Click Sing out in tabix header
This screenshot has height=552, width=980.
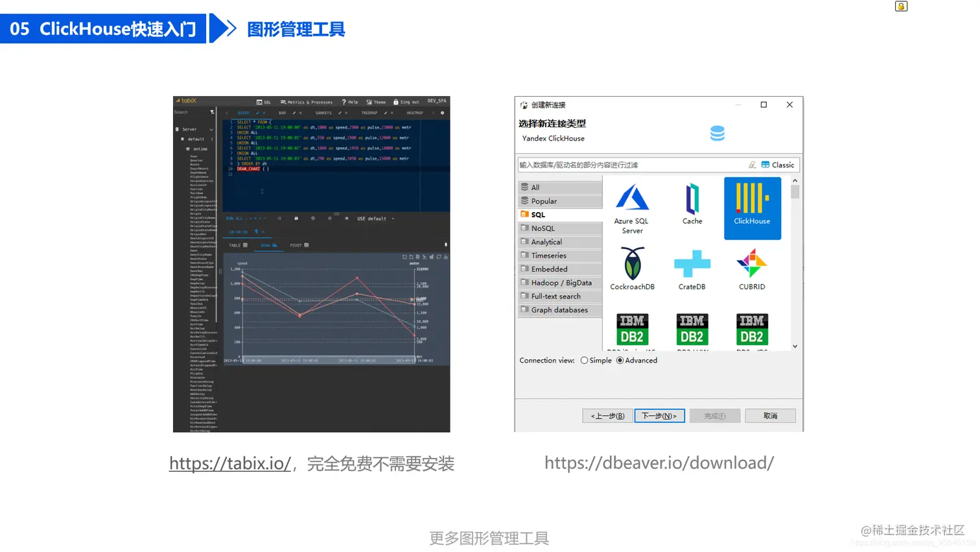(x=406, y=102)
